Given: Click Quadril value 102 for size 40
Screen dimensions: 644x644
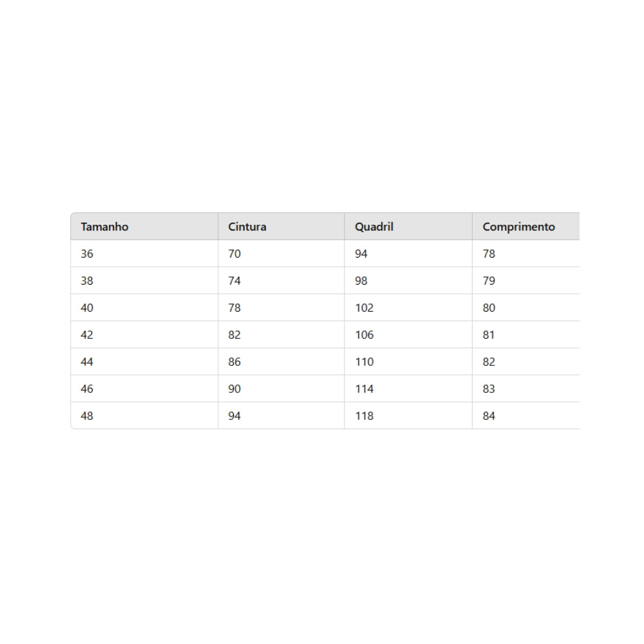Looking at the screenshot, I should [364, 308].
